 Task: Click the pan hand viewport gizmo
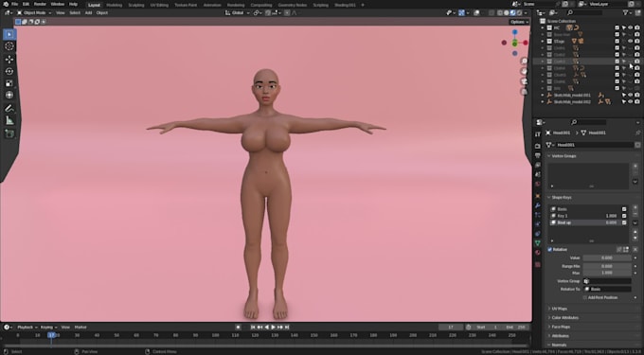click(524, 71)
